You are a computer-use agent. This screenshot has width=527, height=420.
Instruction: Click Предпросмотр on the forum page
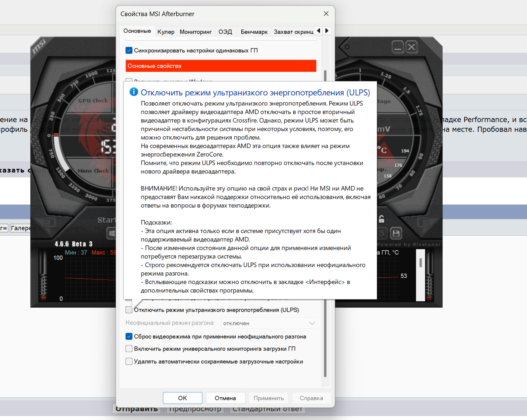click(195, 409)
